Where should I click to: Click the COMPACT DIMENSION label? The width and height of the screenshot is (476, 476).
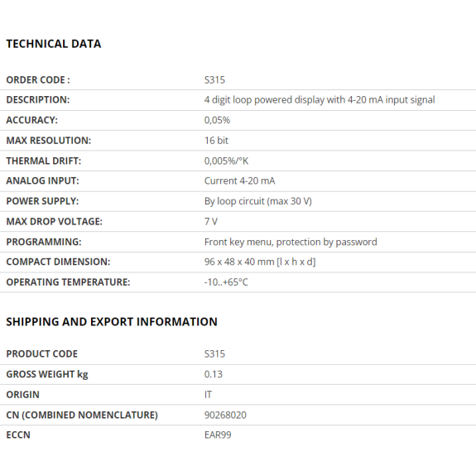pos(58,262)
